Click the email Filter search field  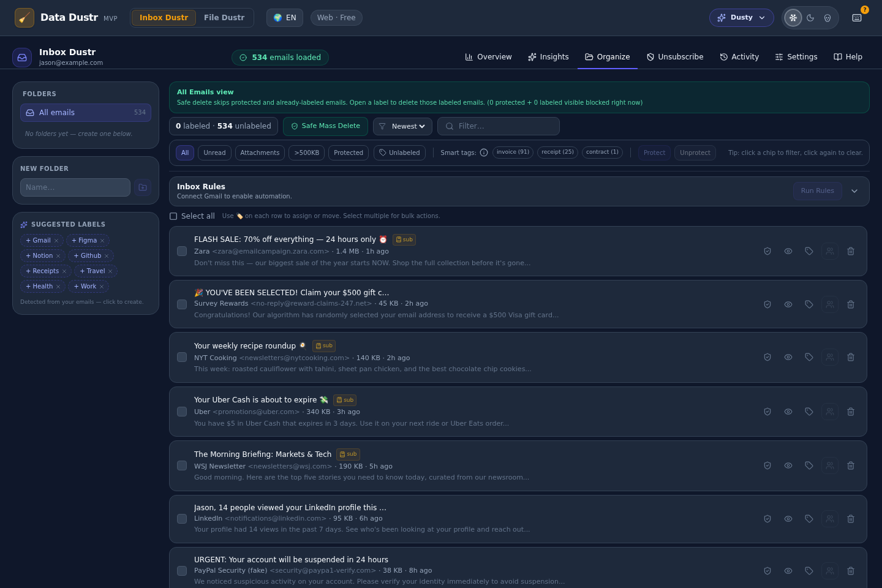tap(499, 126)
